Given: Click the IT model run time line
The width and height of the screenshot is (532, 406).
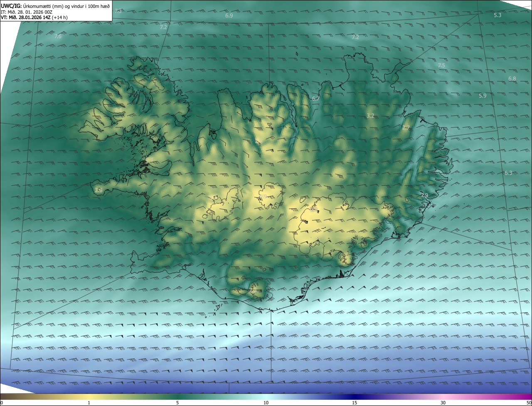Looking at the screenshot, I should coord(27,12).
